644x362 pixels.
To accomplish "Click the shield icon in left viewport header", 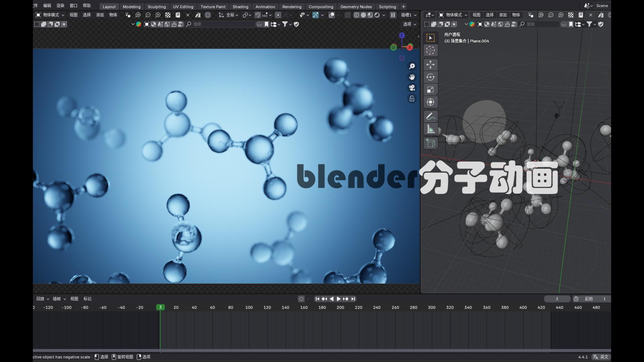I will tap(297, 24).
